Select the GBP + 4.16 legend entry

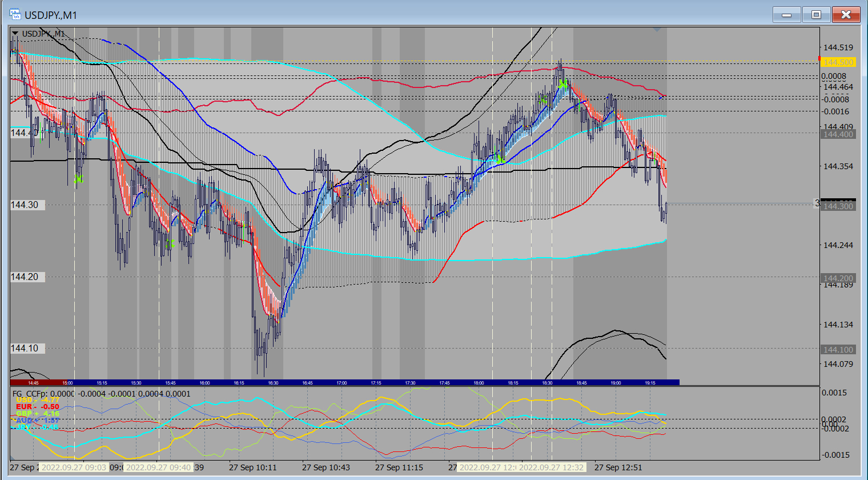pos(37,413)
